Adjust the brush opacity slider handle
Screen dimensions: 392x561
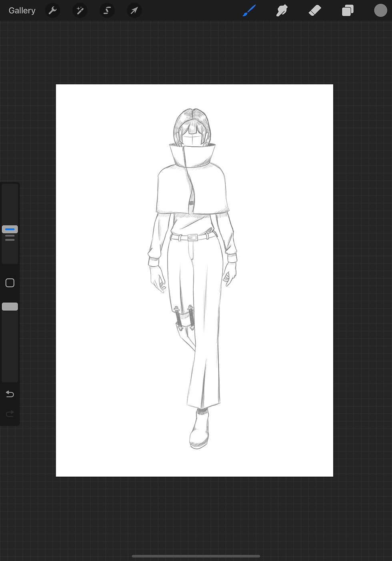[x=10, y=307]
